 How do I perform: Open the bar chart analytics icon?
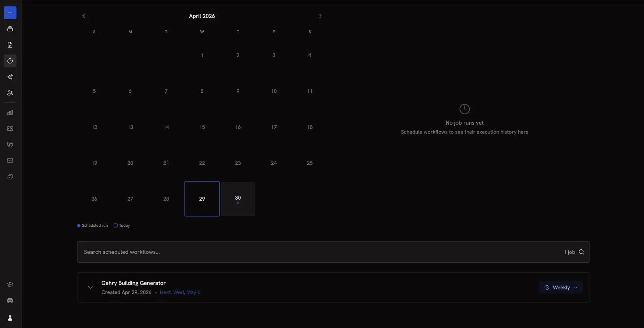tap(10, 112)
